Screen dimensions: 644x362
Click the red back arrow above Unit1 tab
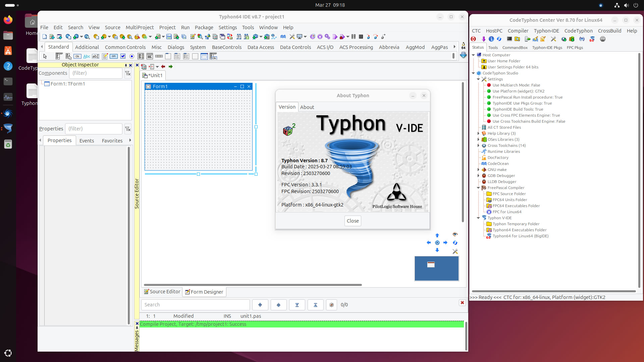(x=163, y=67)
